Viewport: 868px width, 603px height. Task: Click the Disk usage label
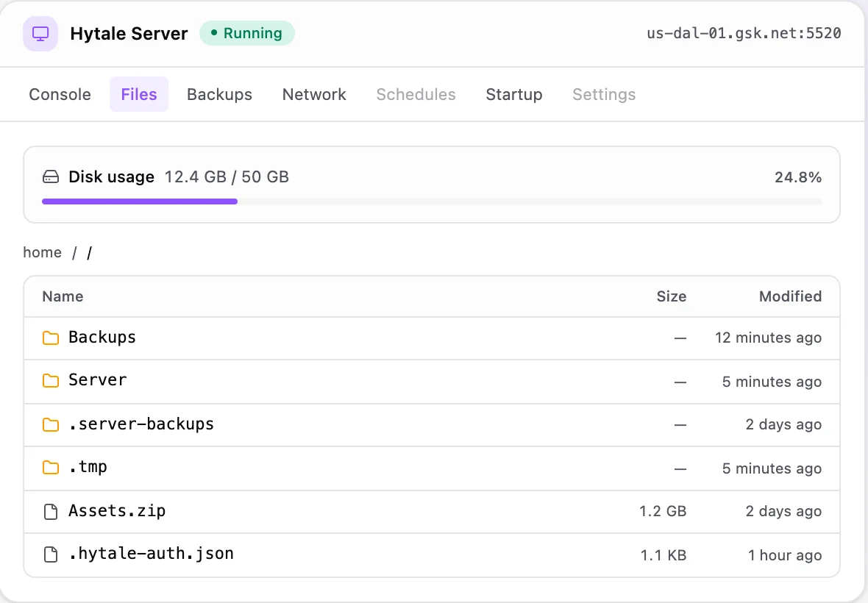(x=111, y=177)
